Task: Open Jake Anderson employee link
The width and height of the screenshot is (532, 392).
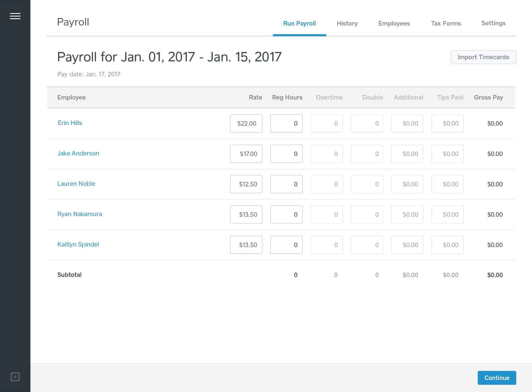Action: 78,153
